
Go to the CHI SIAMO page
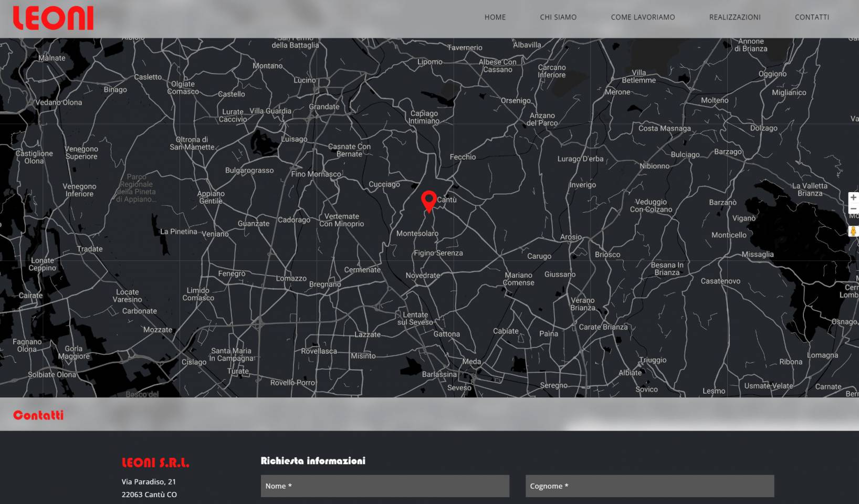[x=558, y=17]
